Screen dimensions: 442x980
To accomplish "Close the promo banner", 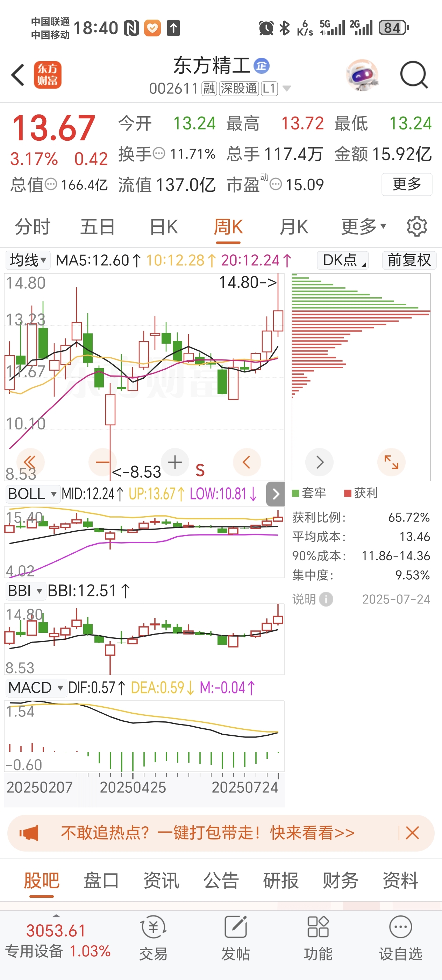I will tap(412, 833).
